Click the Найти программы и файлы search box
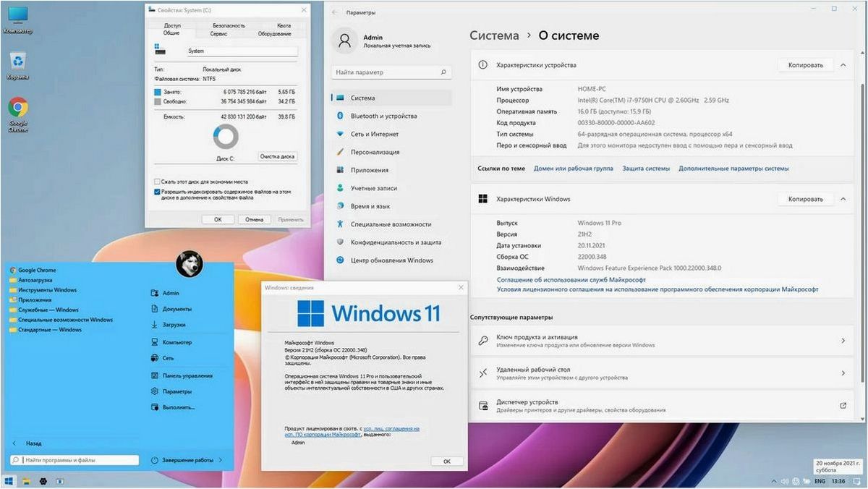Image resolution: width=868 pixels, height=489 pixels. [74, 460]
